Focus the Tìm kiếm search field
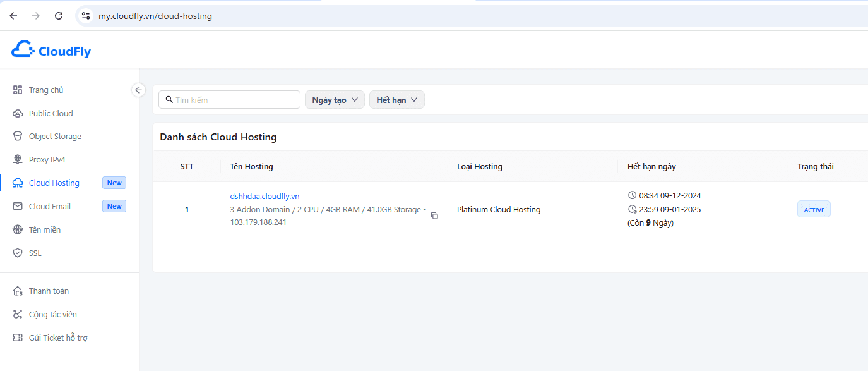The width and height of the screenshot is (868, 371). pyautogui.click(x=229, y=100)
